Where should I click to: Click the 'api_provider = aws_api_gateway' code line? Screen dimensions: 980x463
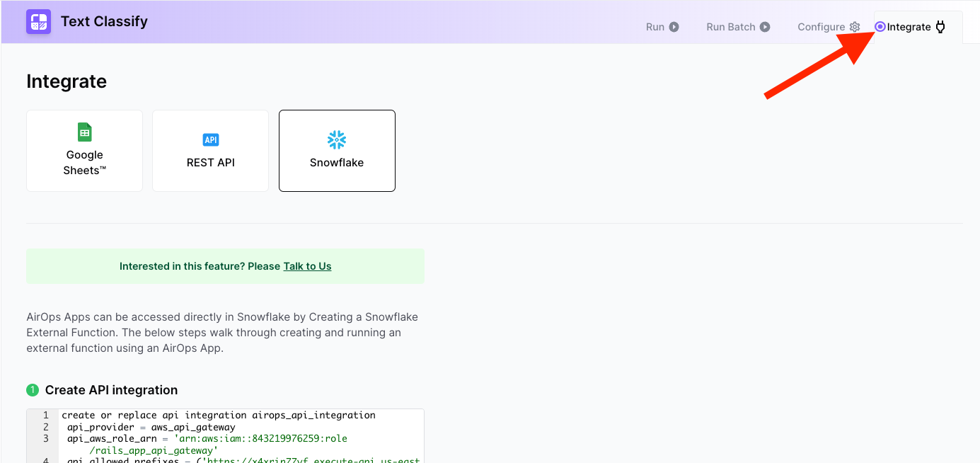click(x=151, y=427)
